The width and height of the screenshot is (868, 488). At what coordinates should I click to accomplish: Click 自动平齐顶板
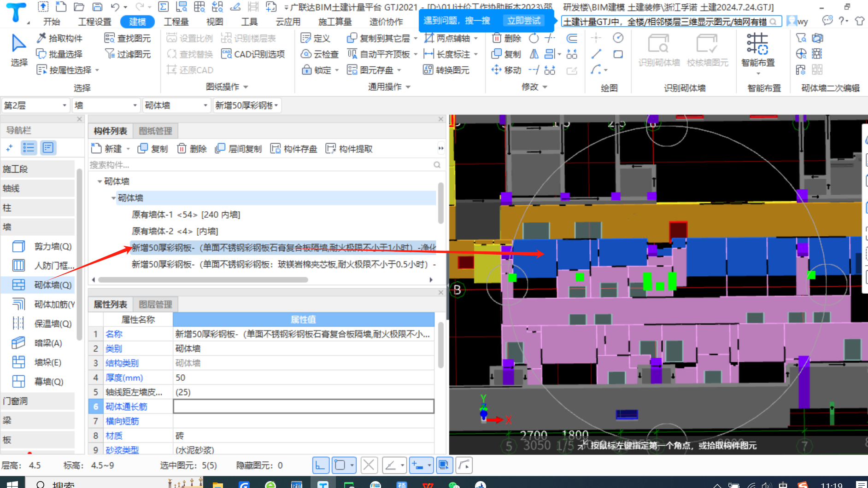pos(379,54)
